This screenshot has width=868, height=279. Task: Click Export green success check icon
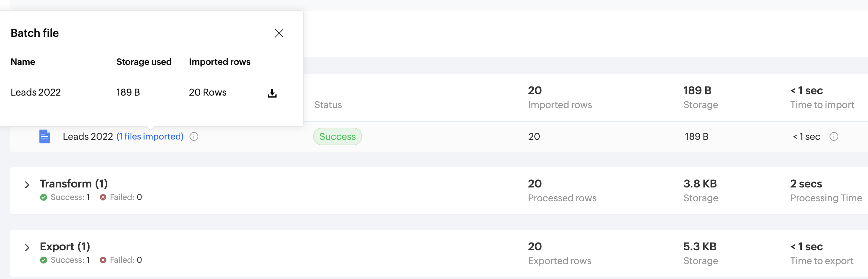44,260
